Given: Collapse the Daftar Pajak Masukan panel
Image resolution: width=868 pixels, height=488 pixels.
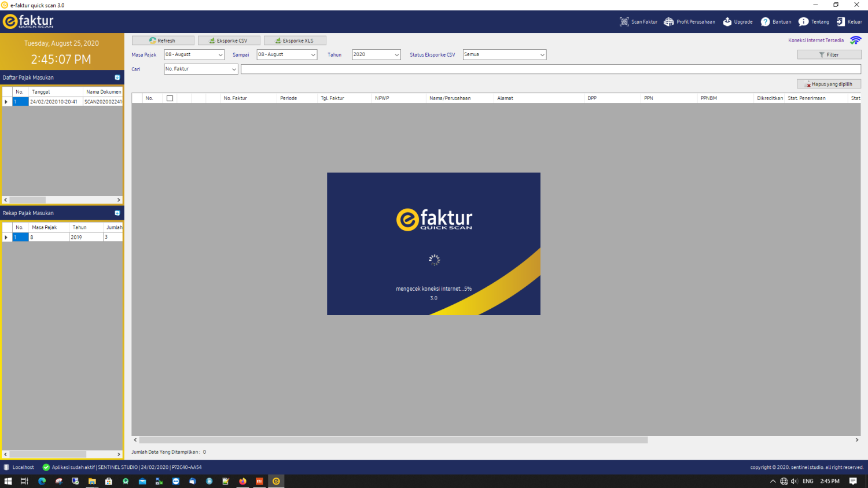Looking at the screenshot, I should coord(117,77).
